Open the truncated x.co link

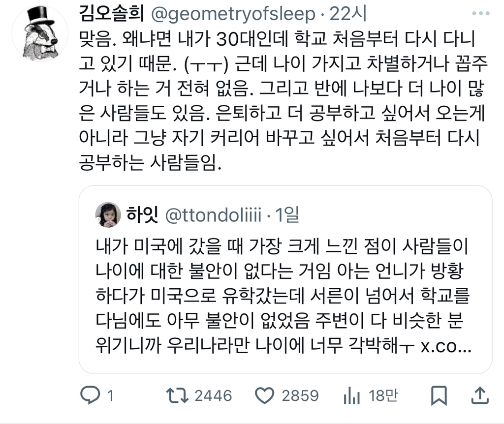point(446,347)
